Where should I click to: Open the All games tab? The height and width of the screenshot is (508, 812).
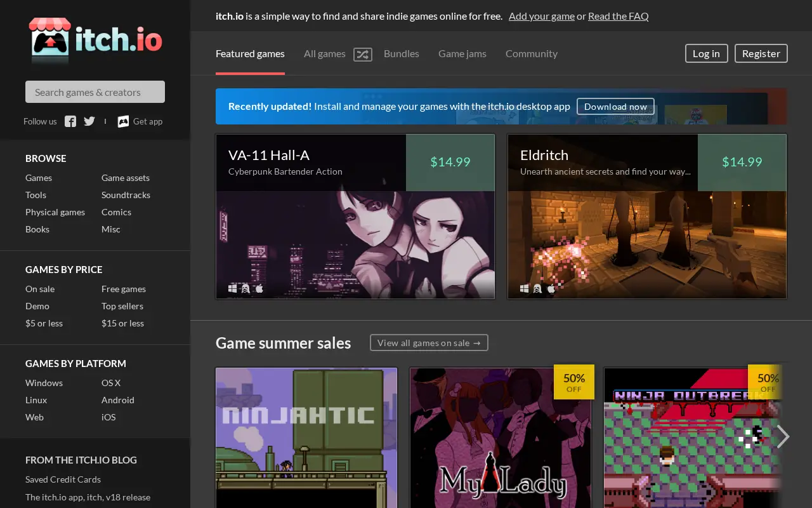(x=325, y=53)
